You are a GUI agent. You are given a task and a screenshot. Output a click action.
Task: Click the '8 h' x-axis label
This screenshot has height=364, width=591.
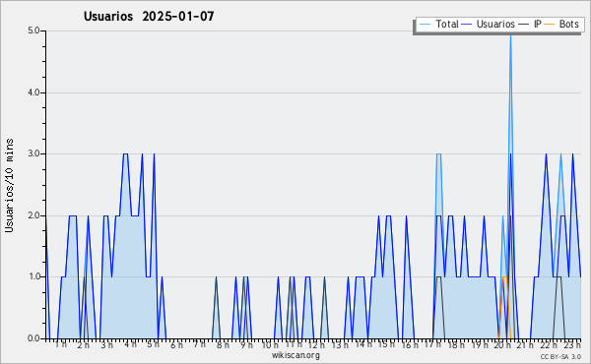point(223,344)
